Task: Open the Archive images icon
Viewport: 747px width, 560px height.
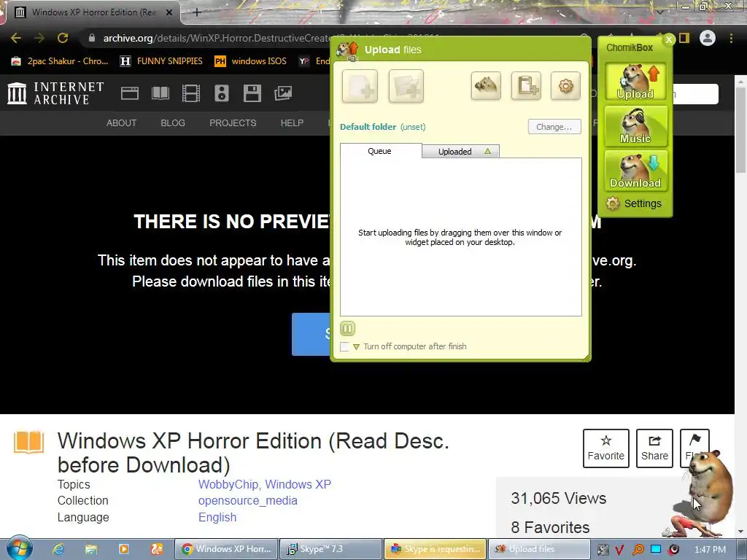Action: [283, 93]
